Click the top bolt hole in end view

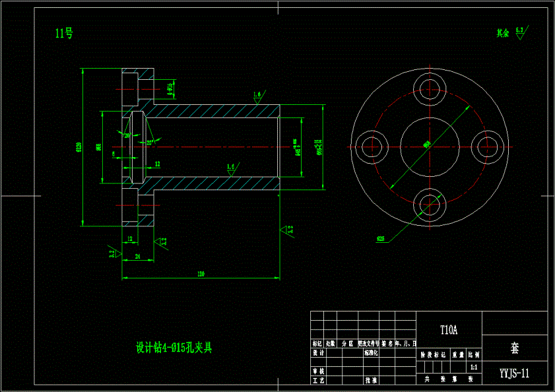click(430, 89)
